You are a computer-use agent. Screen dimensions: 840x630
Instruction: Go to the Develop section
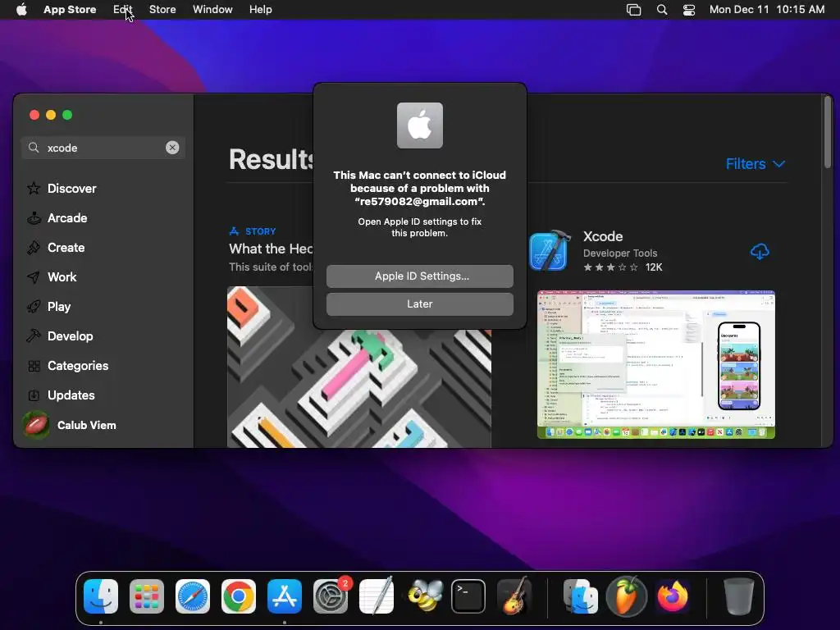pyautogui.click(x=71, y=336)
